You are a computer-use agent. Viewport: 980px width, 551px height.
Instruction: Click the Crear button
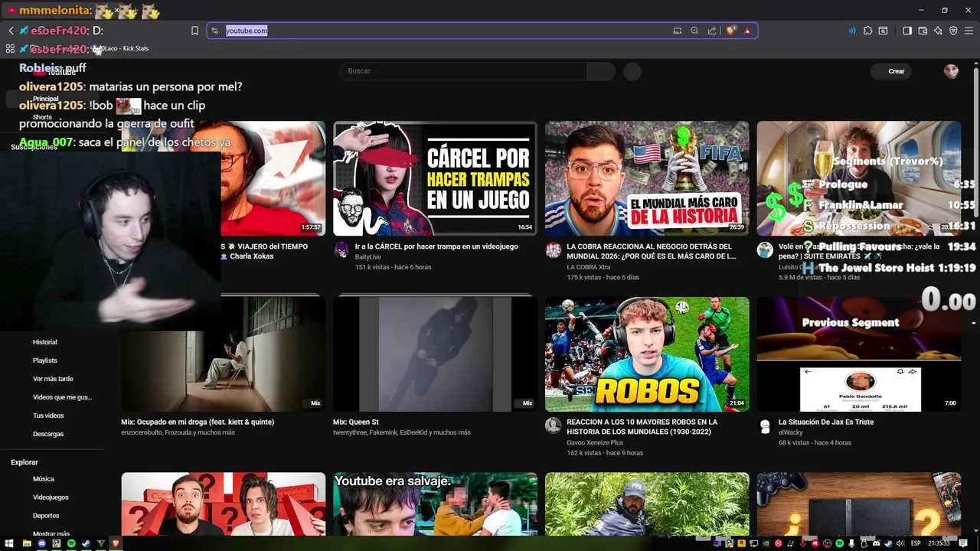coord(892,71)
